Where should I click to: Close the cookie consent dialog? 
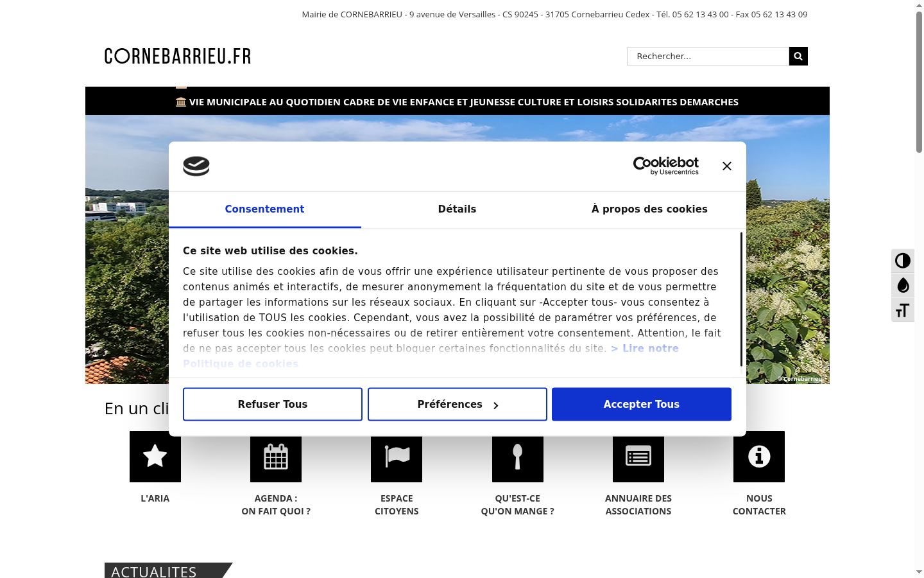point(727,166)
